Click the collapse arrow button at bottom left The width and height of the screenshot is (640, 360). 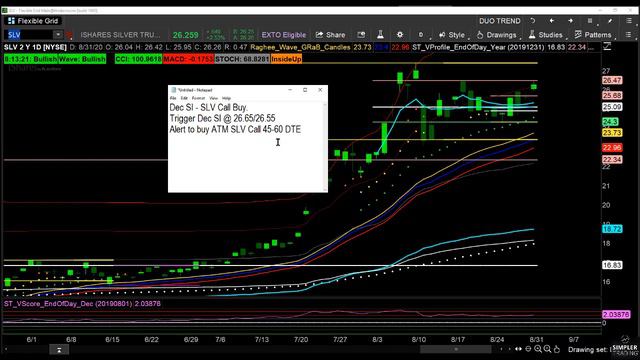(x=59, y=350)
